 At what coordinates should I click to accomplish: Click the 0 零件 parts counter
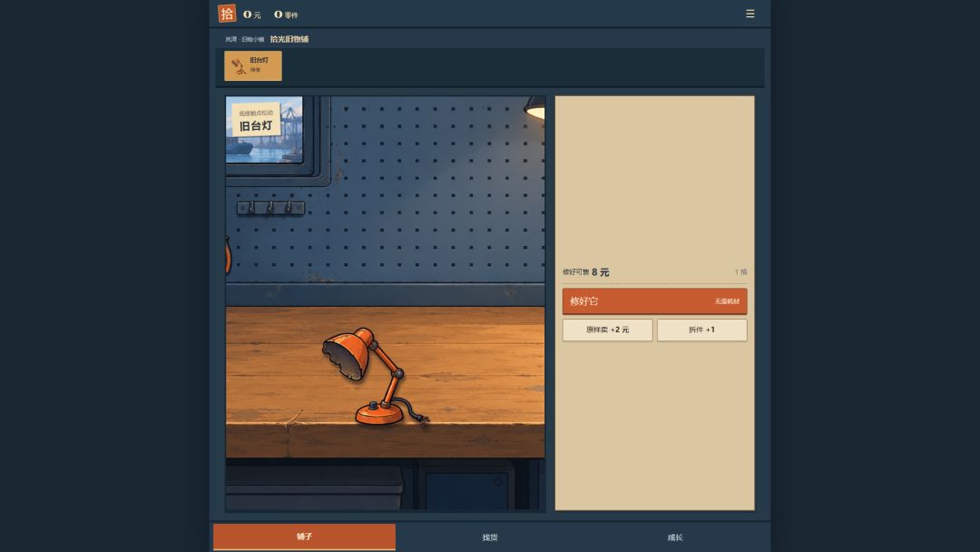click(286, 15)
